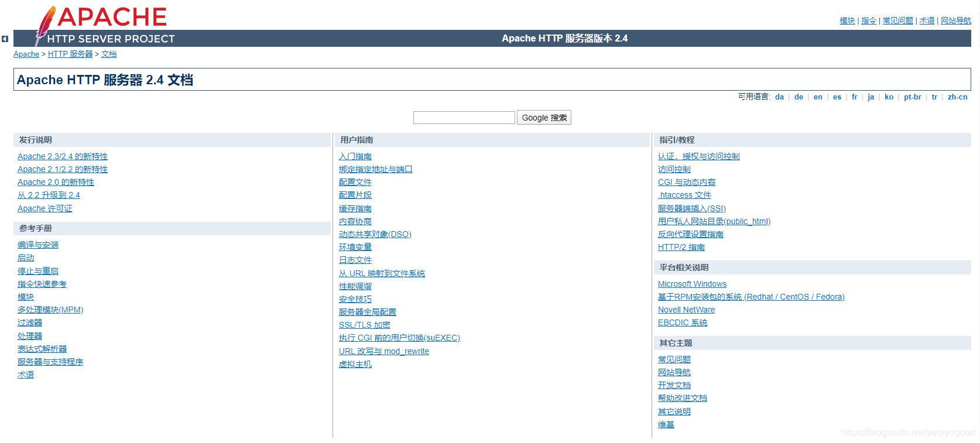Image resolution: width=980 pixels, height=443 pixels.
Task: Open 配置文件 link
Action: click(355, 182)
